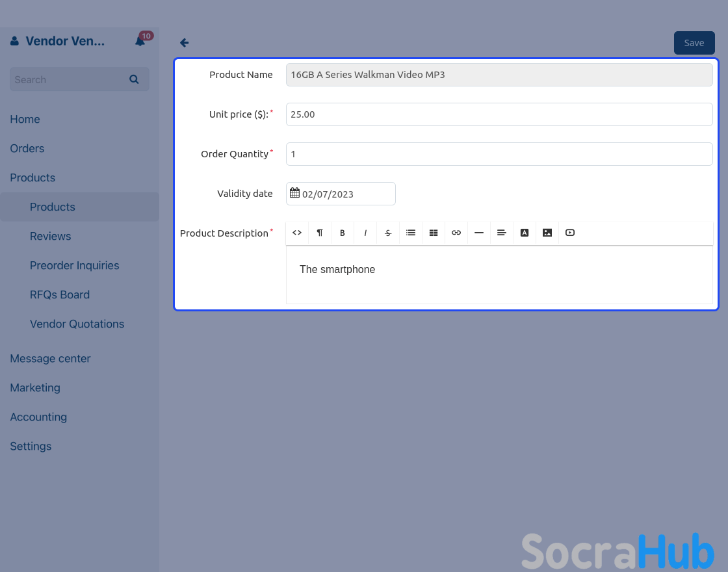
Task: Open Vendor Quotations in sidebar
Action: pyautogui.click(x=77, y=324)
